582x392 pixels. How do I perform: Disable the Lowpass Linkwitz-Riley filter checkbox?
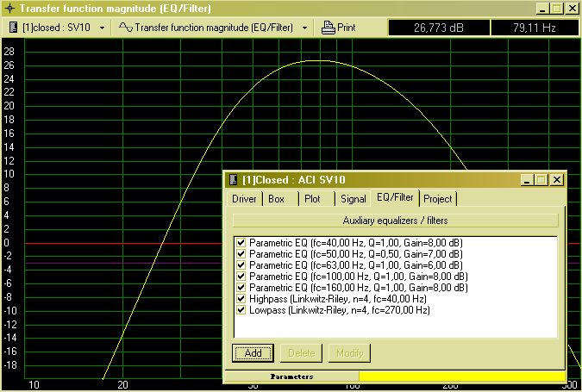241,309
